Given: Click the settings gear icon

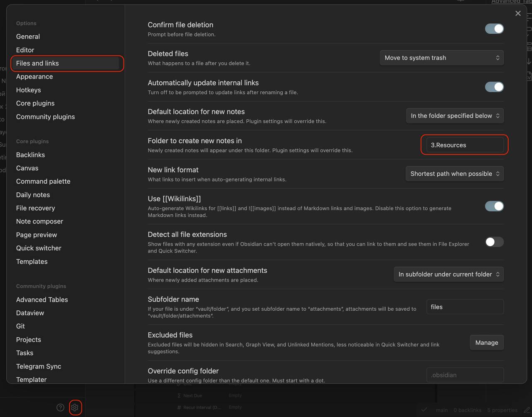Looking at the screenshot, I should pos(75,407).
